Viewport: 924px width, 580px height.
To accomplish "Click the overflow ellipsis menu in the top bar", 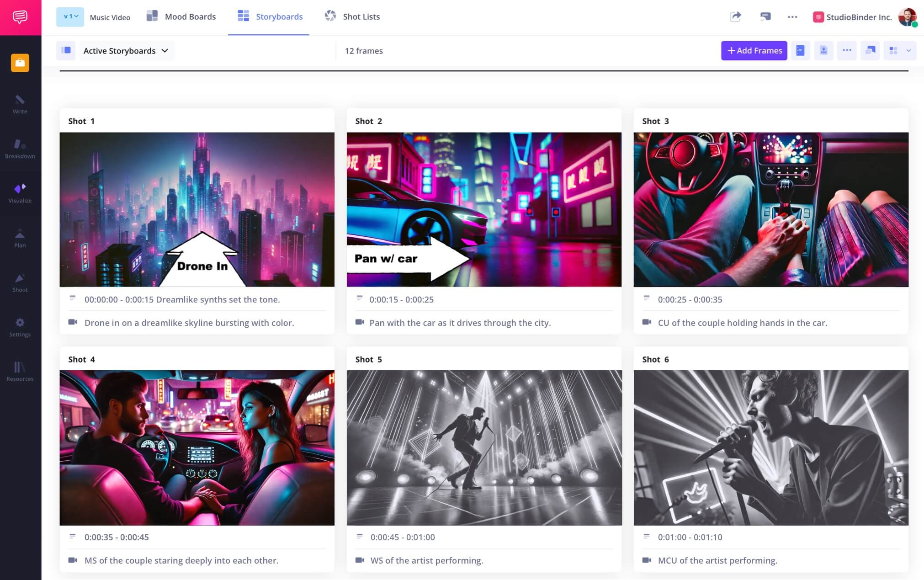I will click(x=793, y=16).
